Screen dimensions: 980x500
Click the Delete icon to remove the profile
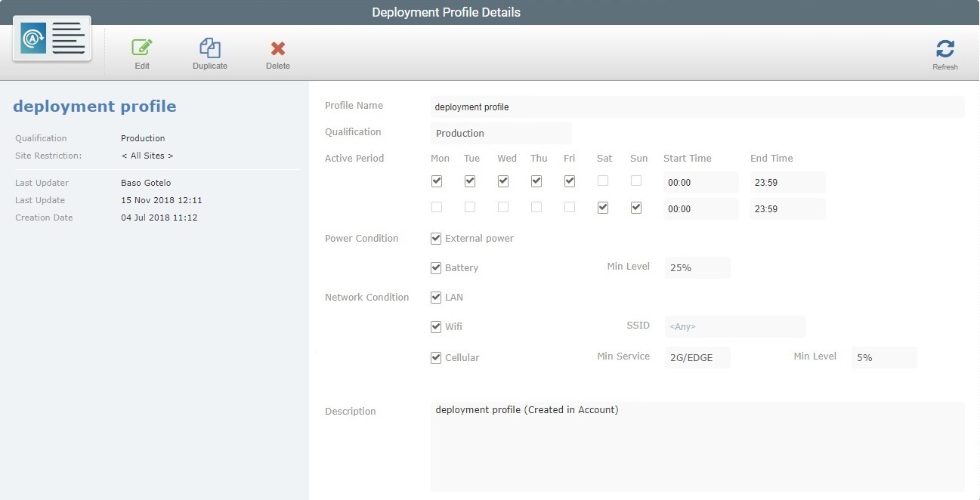pyautogui.click(x=277, y=51)
